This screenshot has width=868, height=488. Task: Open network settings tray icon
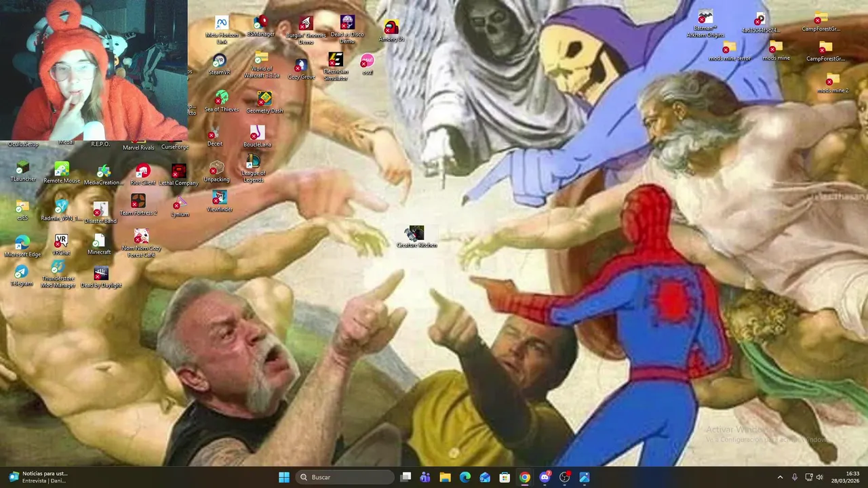(x=808, y=477)
